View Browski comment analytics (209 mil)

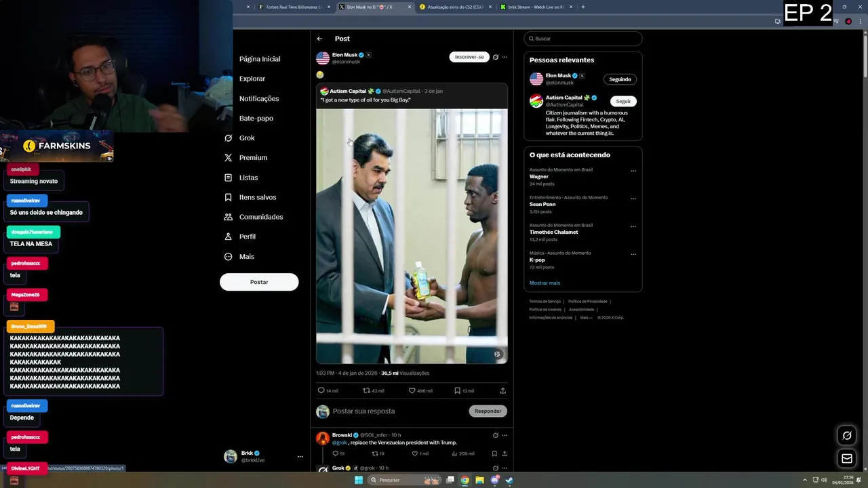[x=464, y=453]
